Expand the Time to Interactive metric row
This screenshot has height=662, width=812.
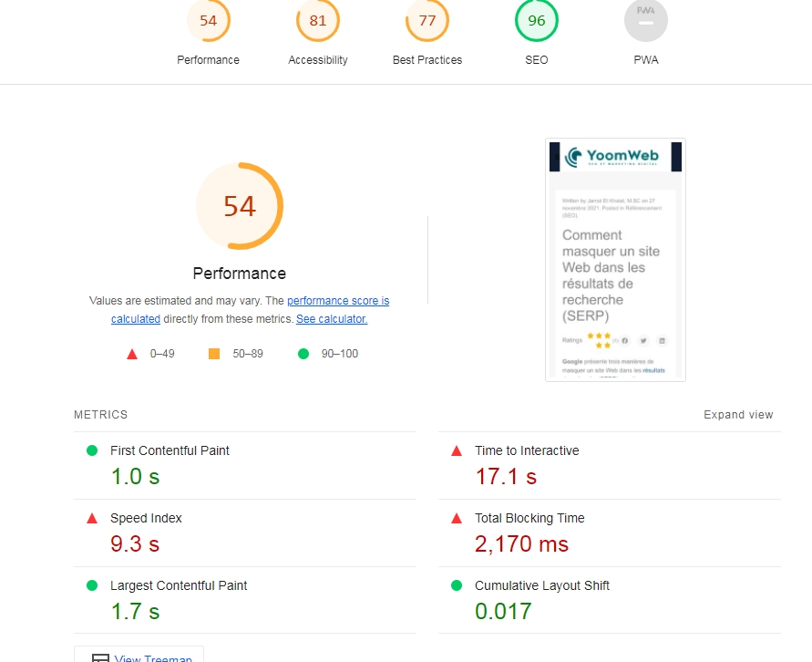pyautogui.click(x=527, y=450)
